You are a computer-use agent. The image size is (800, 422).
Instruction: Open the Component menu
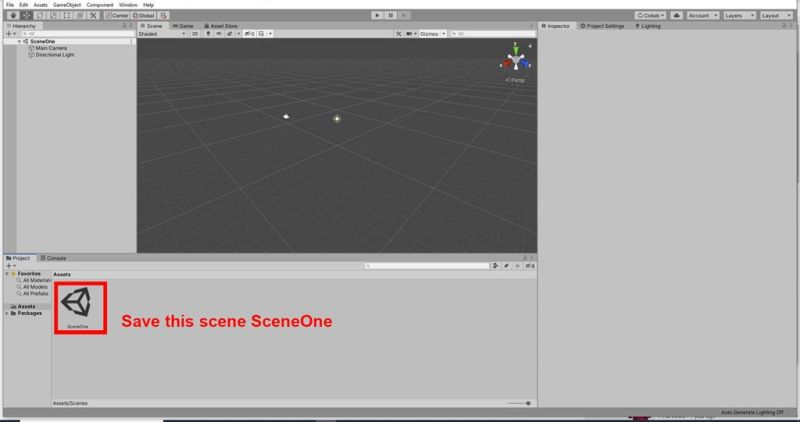tap(99, 5)
